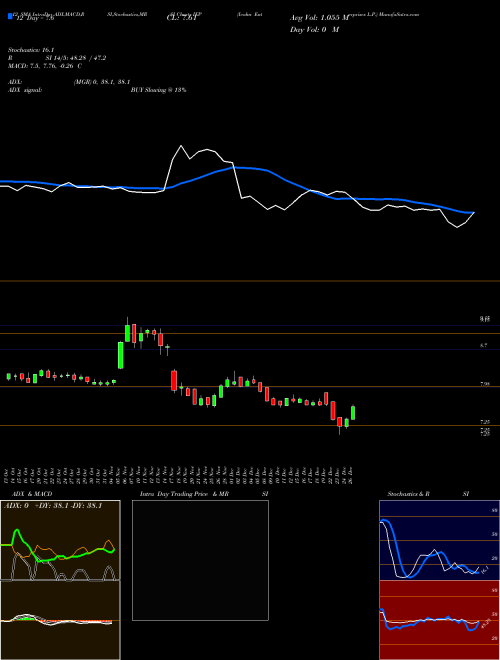
Task: Click the 'SI 14/3: 48.28 / 47.2' reading
Action: tap(74, 58)
